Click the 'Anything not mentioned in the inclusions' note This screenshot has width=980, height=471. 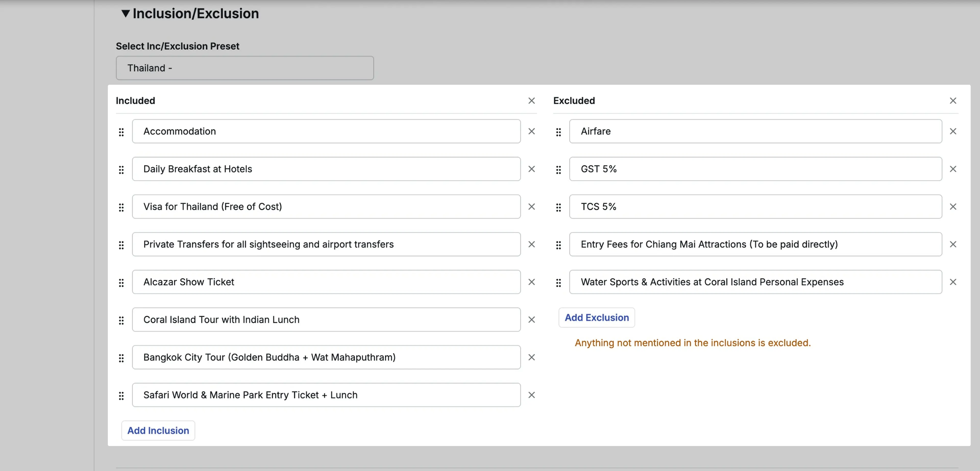pos(692,343)
